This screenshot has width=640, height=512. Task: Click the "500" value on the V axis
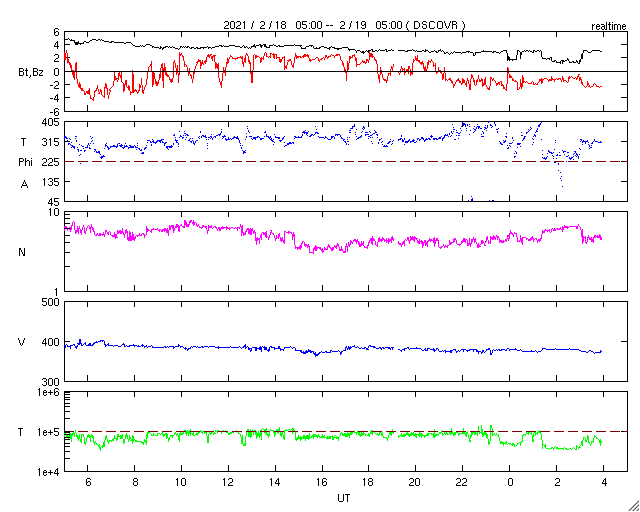click(x=51, y=303)
